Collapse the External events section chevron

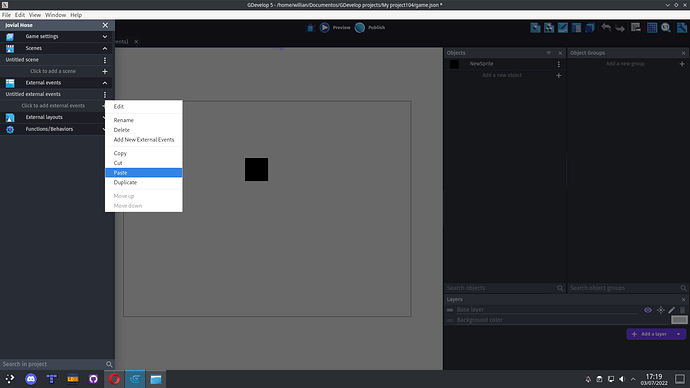coord(105,83)
